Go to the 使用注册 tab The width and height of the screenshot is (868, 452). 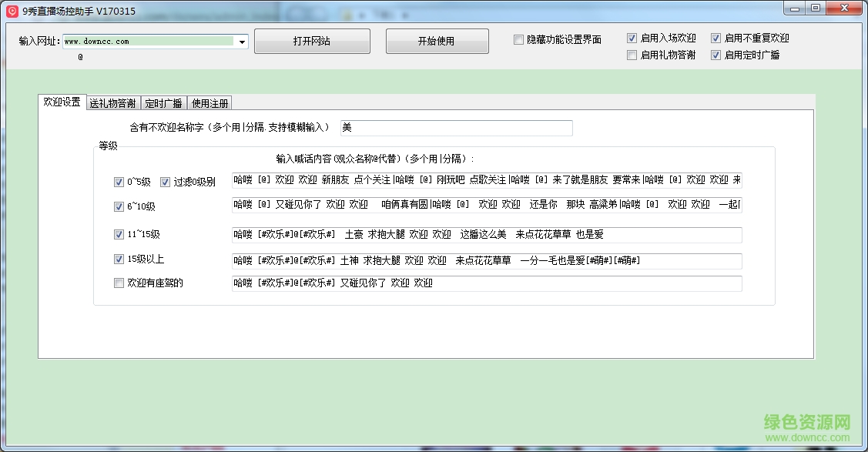pyautogui.click(x=209, y=103)
